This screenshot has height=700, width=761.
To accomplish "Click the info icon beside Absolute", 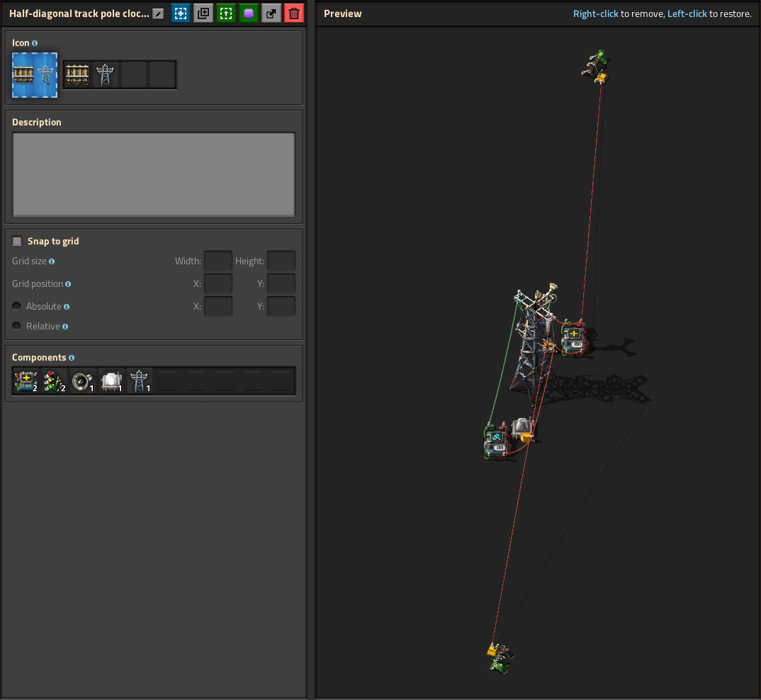I will click(67, 307).
